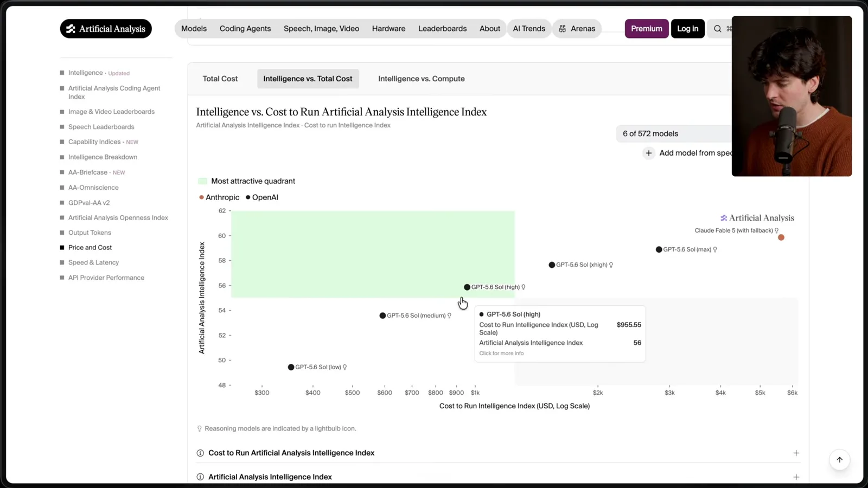Open Image & Video Leaderboards link

tap(111, 112)
